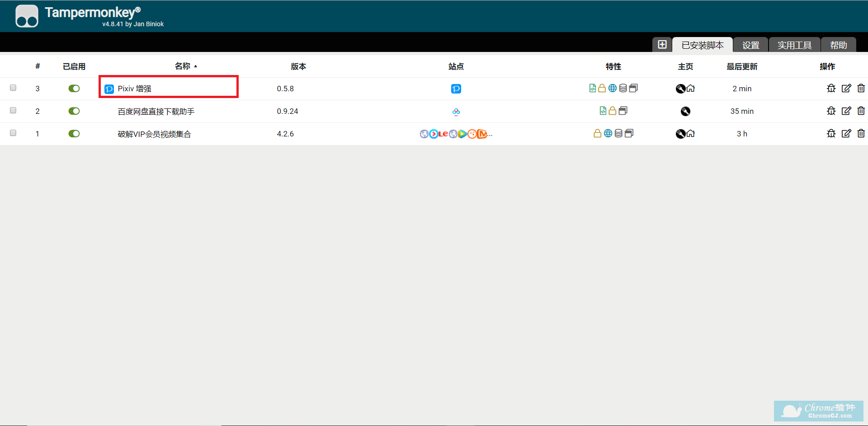The height and width of the screenshot is (426, 868).
Task: Sort by the # column header
Action: click(x=38, y=66)
